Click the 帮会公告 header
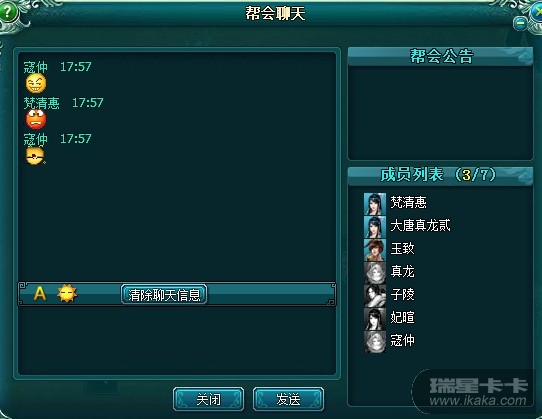The image size is (542, 419). tap(440, 56)
